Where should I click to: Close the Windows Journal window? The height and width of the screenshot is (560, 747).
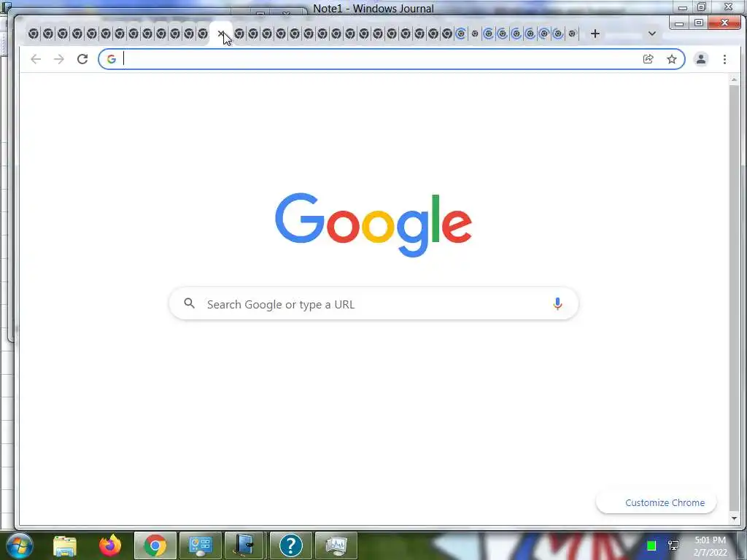pyautogui.click(x=729, y=7)
